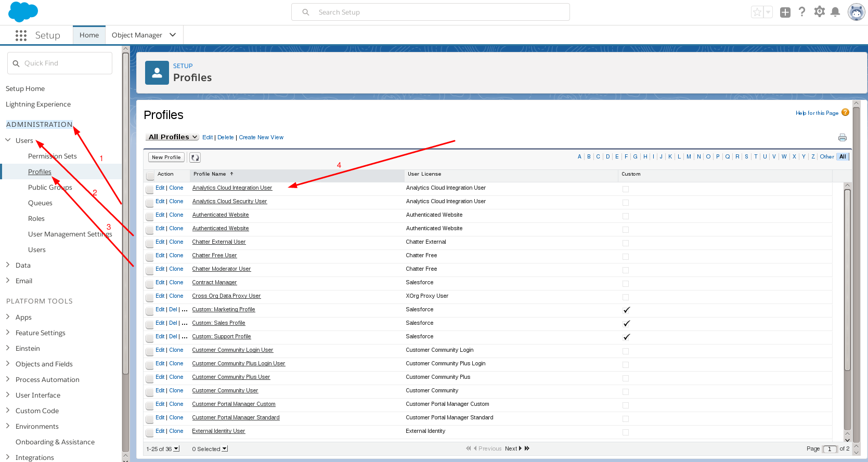The width and height of the screenshot is (868, 462).
Task: Expand the Data section in the sidebar
Action: [x=8, y=265]
